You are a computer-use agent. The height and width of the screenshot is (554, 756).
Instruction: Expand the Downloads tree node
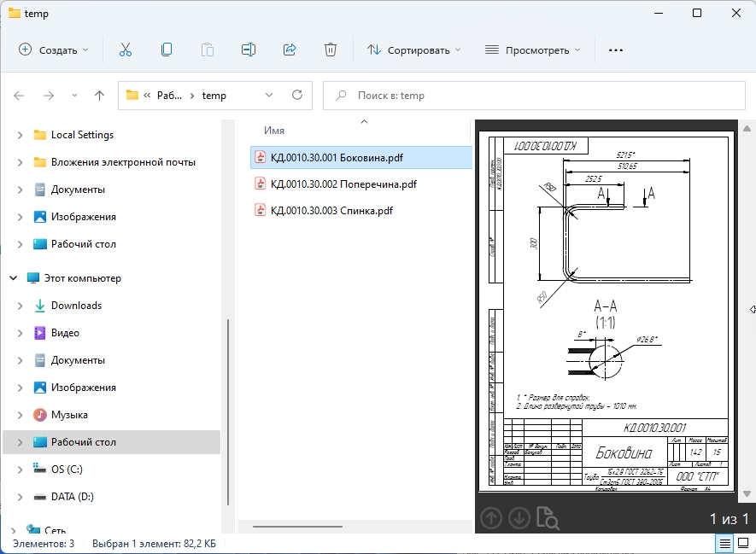tap(20, 306)
